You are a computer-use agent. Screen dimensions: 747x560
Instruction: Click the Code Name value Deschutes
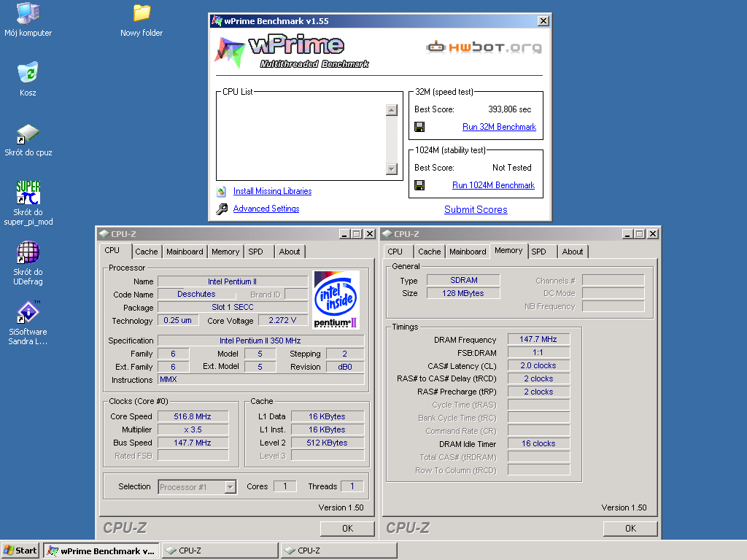196,295
